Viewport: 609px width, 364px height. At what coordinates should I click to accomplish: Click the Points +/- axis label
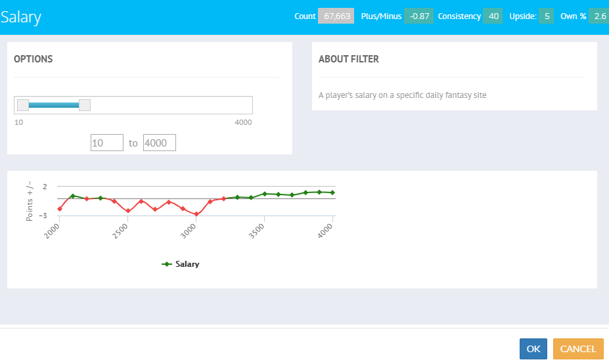coord(30,201)
